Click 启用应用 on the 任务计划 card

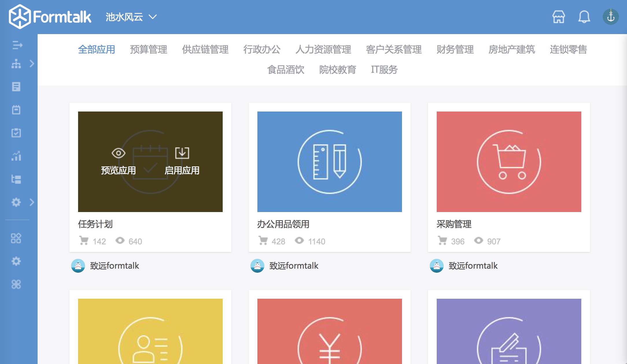coord(182,170)
